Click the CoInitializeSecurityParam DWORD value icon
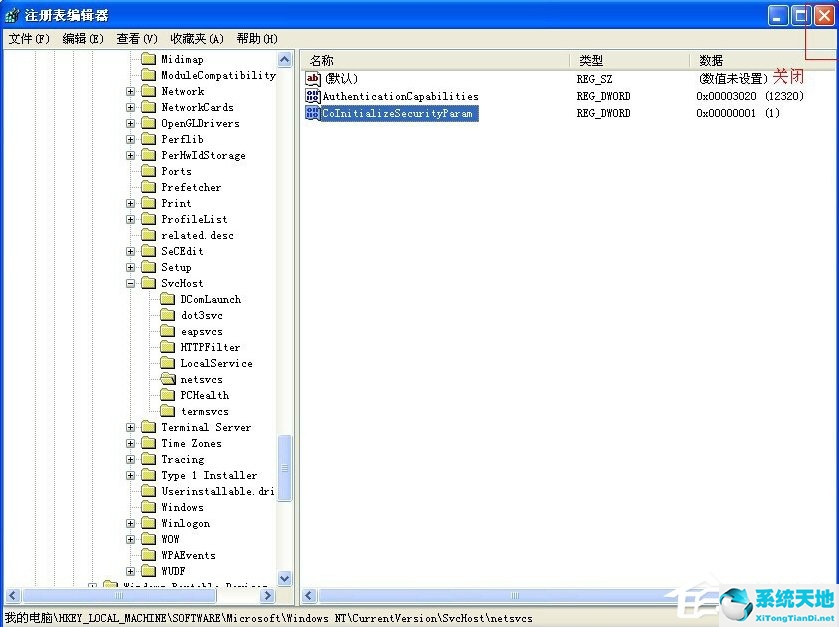The image size is (839, 627). click(312, 113)
